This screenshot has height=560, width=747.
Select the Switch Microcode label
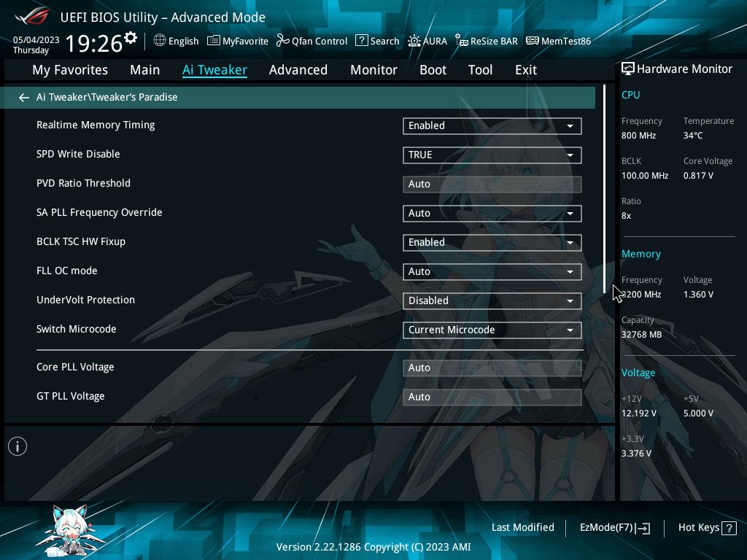coord(76,329)
